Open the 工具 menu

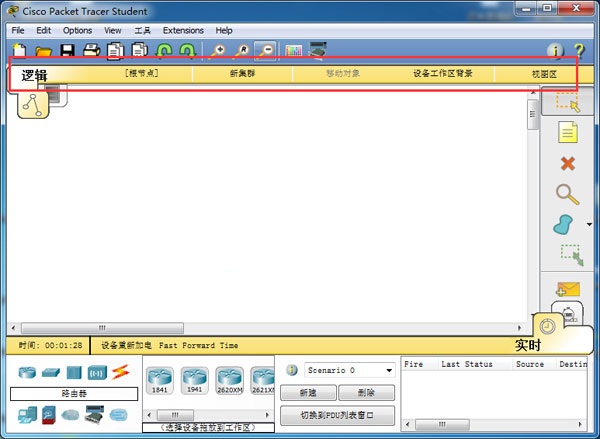pos(142,31)
